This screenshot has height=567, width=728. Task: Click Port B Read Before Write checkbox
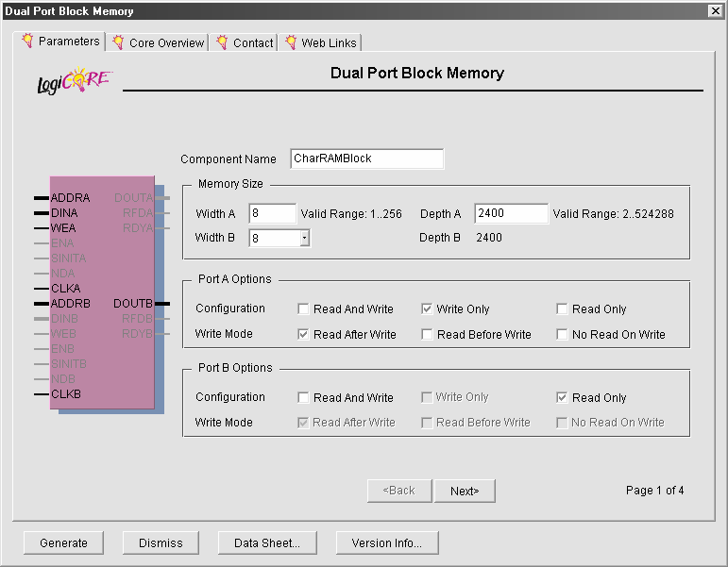[x=427, y=423]
